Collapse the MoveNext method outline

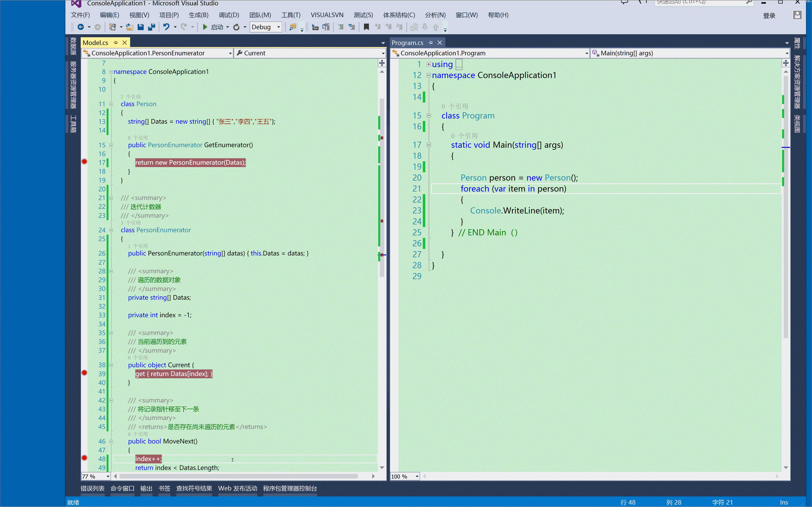111,442
